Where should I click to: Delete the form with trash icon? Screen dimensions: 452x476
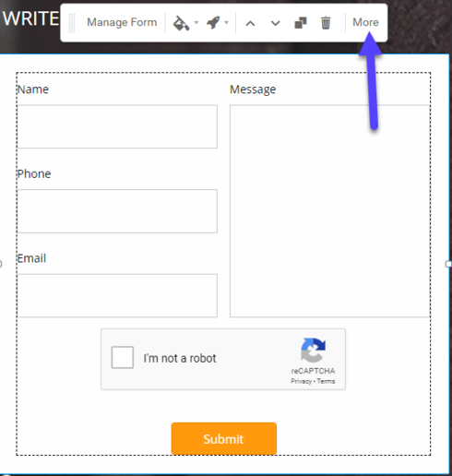pyautogui.click(x=326, y=23)
